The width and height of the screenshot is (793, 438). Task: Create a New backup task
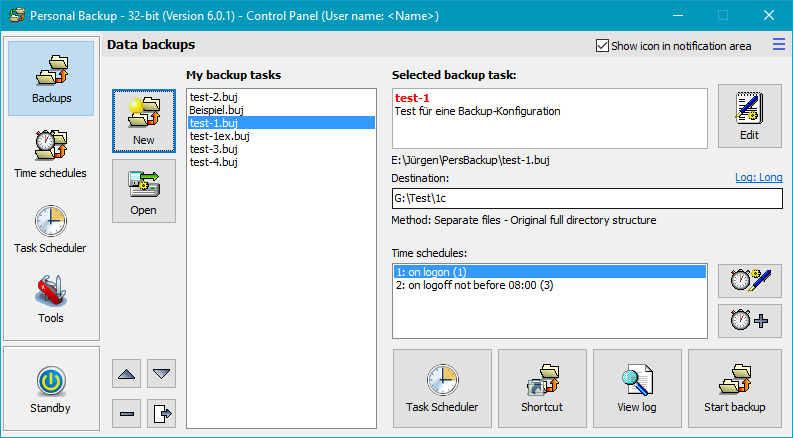[x=143, y=120]
